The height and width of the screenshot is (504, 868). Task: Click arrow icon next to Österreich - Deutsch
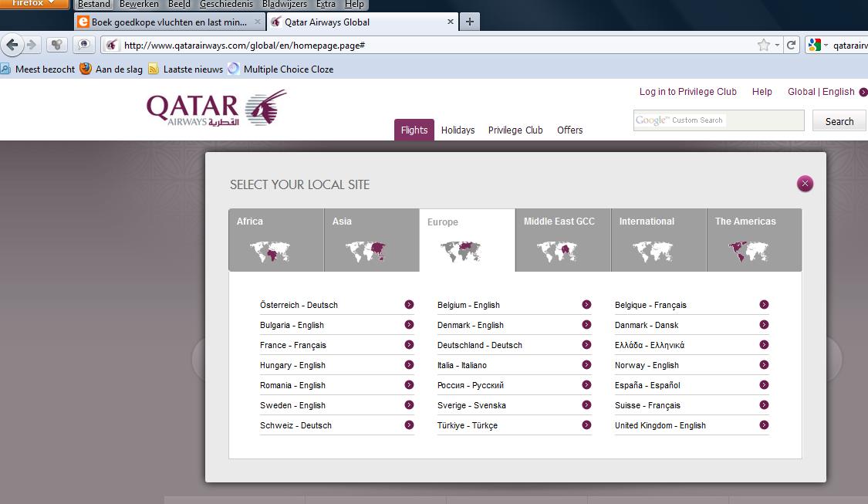pyautogui.click(x=409, y=305)
